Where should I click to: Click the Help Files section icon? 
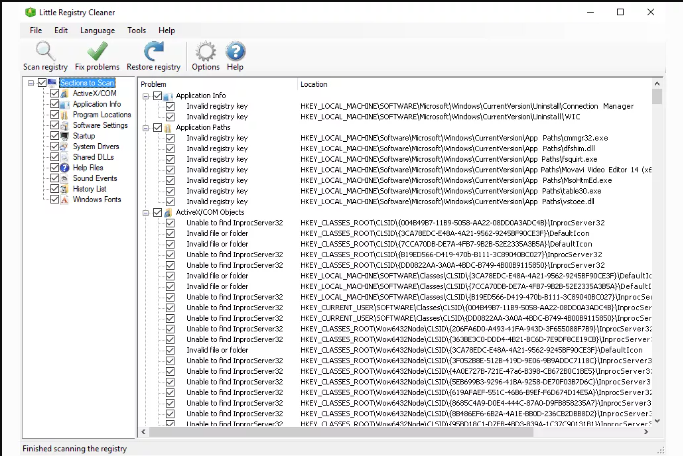64,168
